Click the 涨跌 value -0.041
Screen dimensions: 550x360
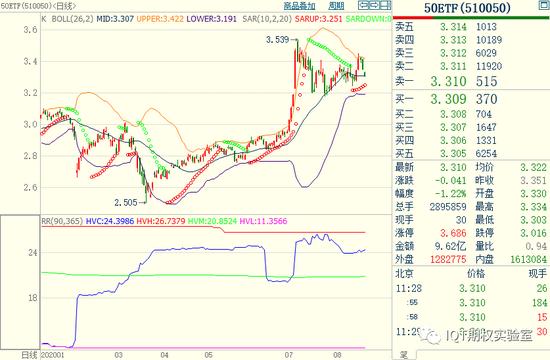451,180
